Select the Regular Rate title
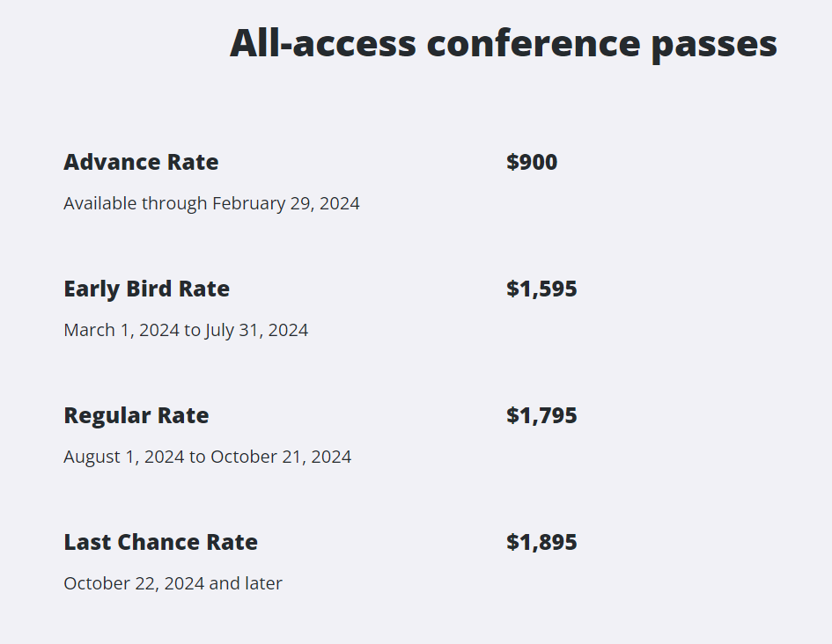 tap(136, 416)
